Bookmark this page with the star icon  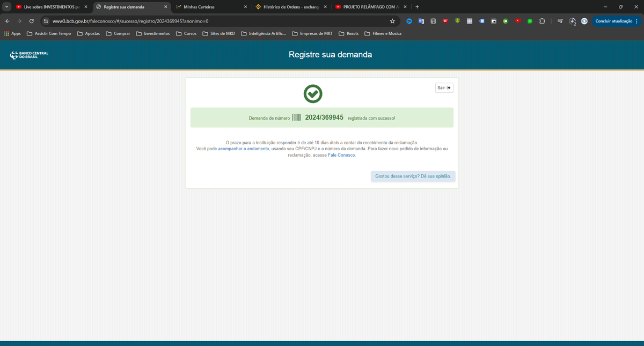392,21
